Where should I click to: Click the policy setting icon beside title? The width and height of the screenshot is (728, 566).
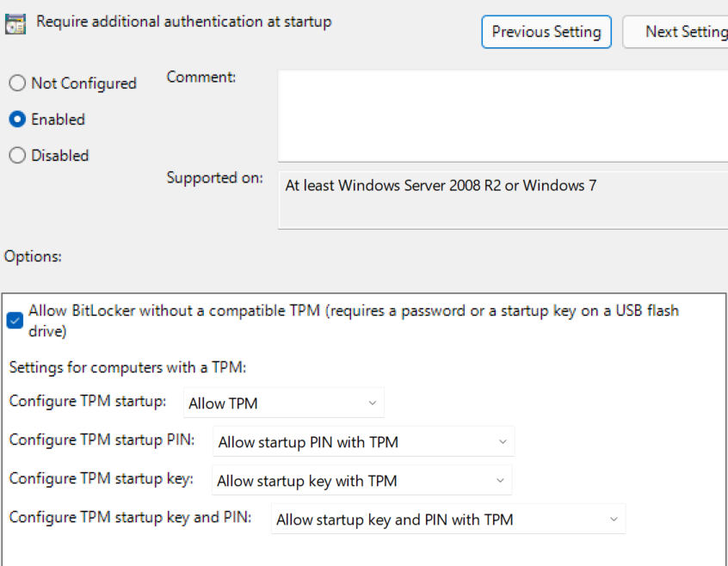(x=15, y=24)
